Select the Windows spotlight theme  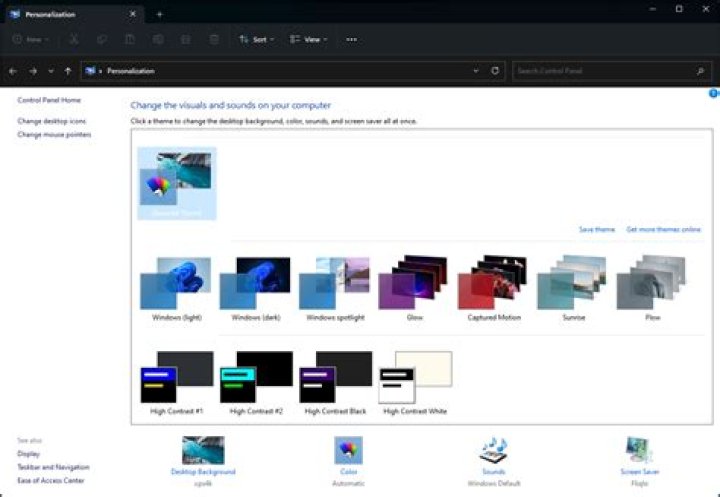[335, 288]
